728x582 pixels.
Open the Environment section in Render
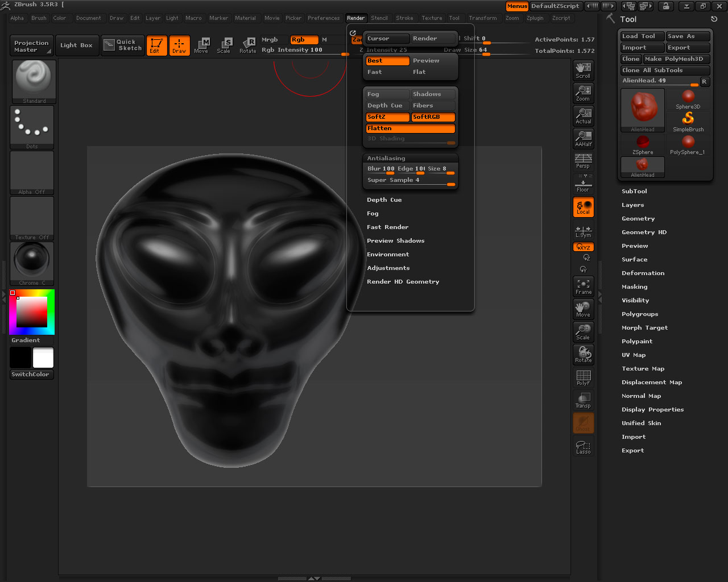tap(388, 255)
